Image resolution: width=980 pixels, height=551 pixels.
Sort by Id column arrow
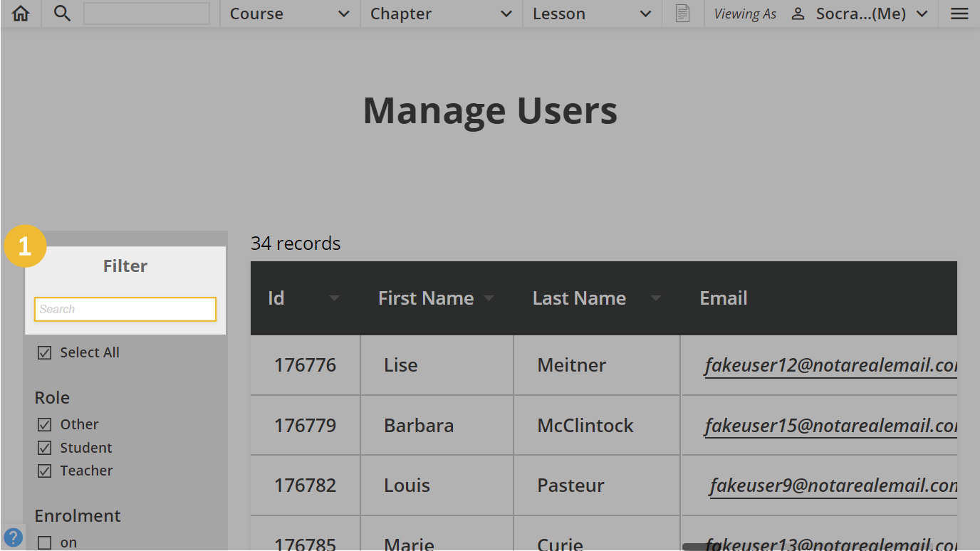[334, 298]
